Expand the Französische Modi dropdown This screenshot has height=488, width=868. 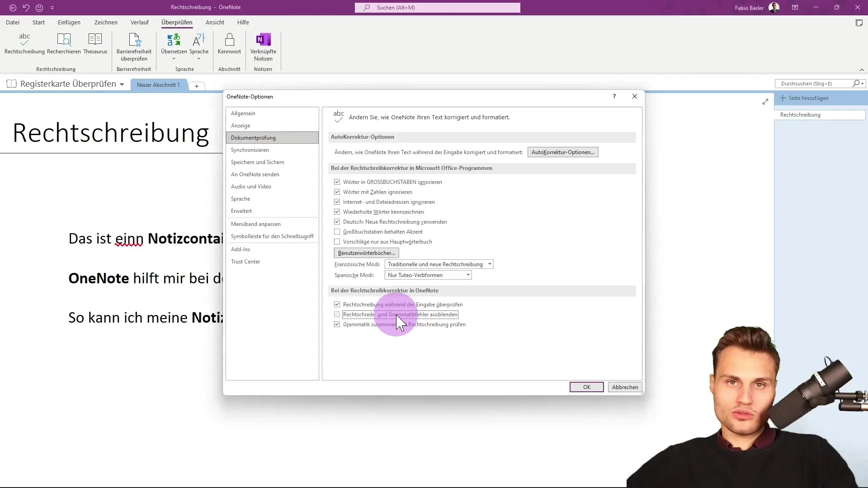489,264
